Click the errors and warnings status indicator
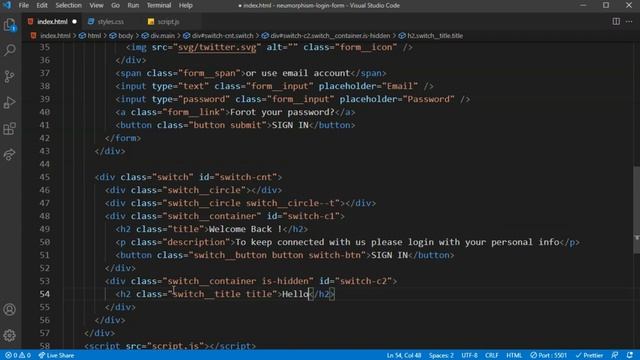This screenshot has width=640, height=360. coord(18,355)
